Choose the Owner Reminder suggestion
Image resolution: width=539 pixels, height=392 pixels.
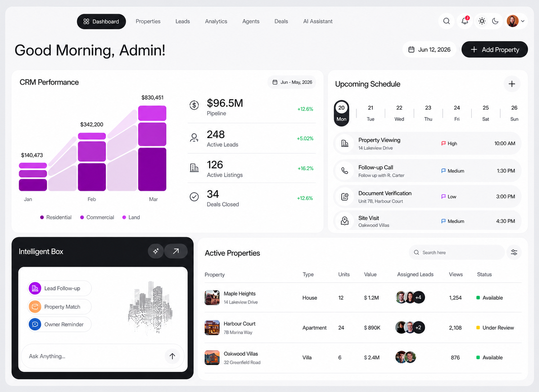[59, 324]
